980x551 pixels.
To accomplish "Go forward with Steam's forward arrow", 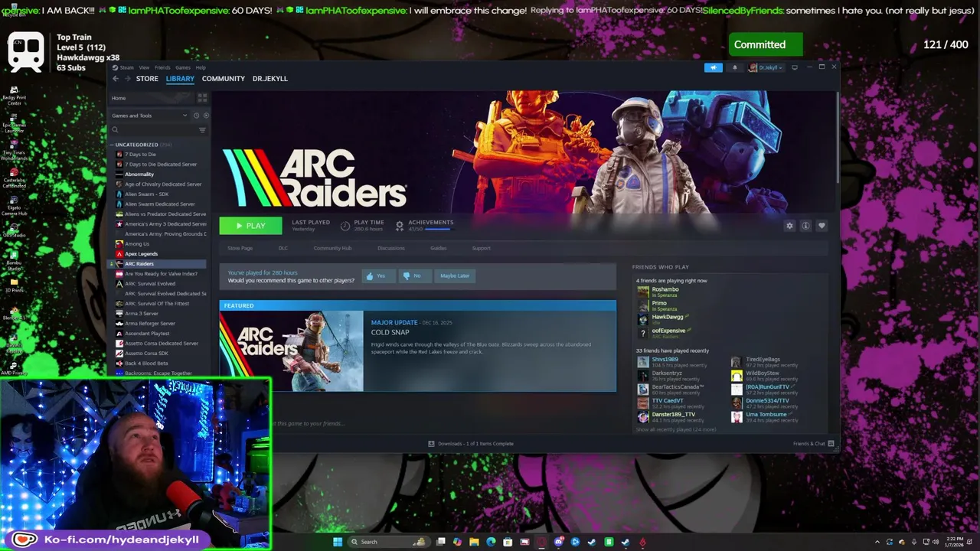I will [x=127, y=79].
